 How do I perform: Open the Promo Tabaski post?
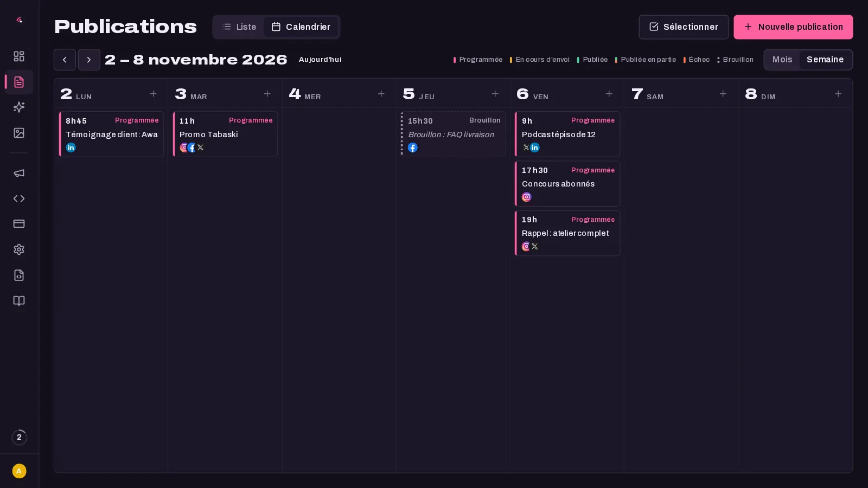226,134
